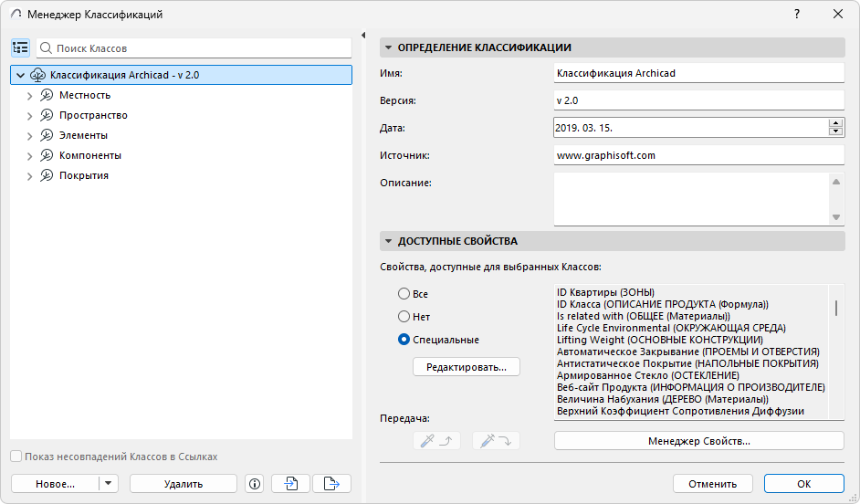Image resolution: width=860 pixels, height=504 pixels.
Task: Select the Компоненты class row
Action: pos(181,156)
